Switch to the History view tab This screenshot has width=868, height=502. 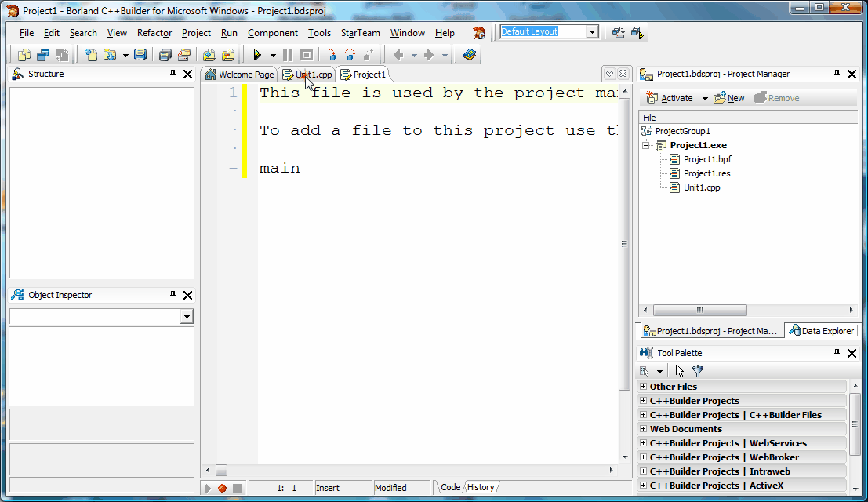click(481, 488)
